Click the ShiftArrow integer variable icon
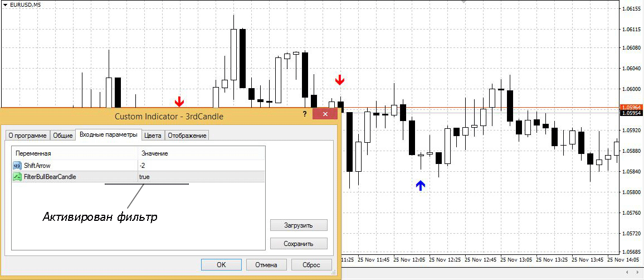The width and height of the screenshot is (644, 280). [x=17, y=166]
